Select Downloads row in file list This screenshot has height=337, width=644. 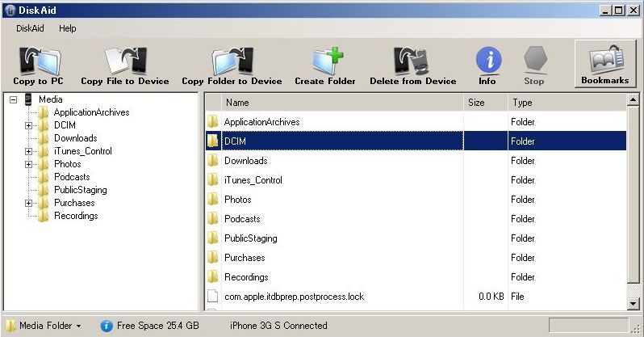pos(416,161)
